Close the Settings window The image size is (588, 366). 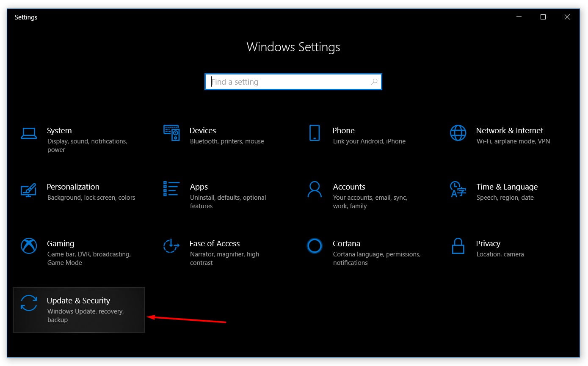(x=567, y=17)
